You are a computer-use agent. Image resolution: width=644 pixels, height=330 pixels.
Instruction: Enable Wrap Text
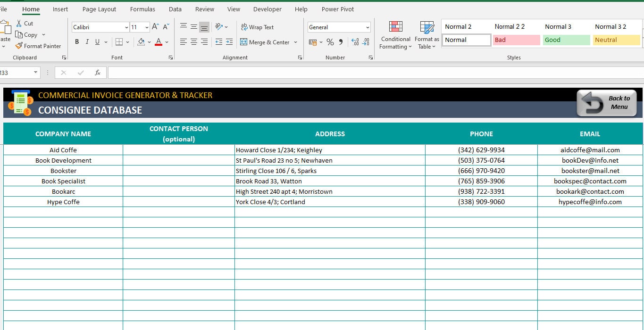pos(257,27)
